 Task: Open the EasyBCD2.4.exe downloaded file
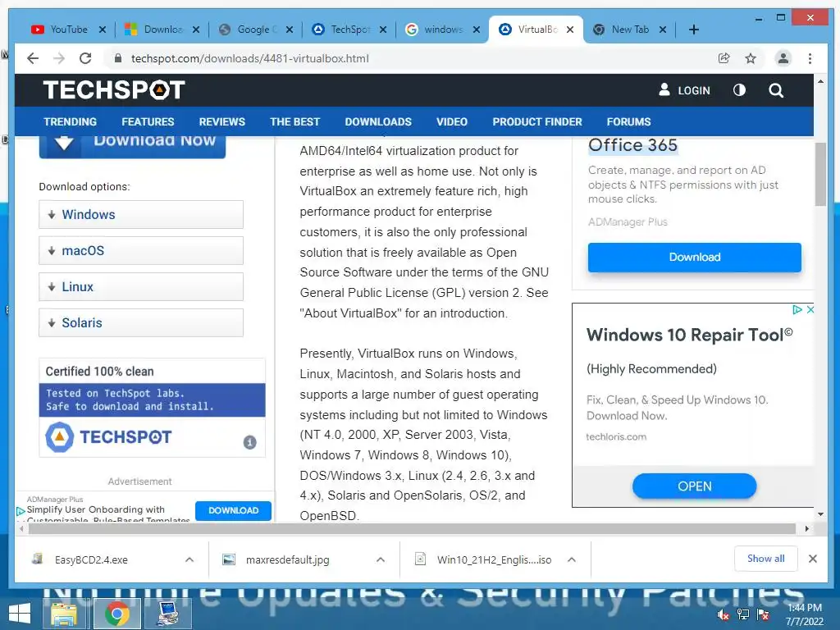[x=91, y=559]
